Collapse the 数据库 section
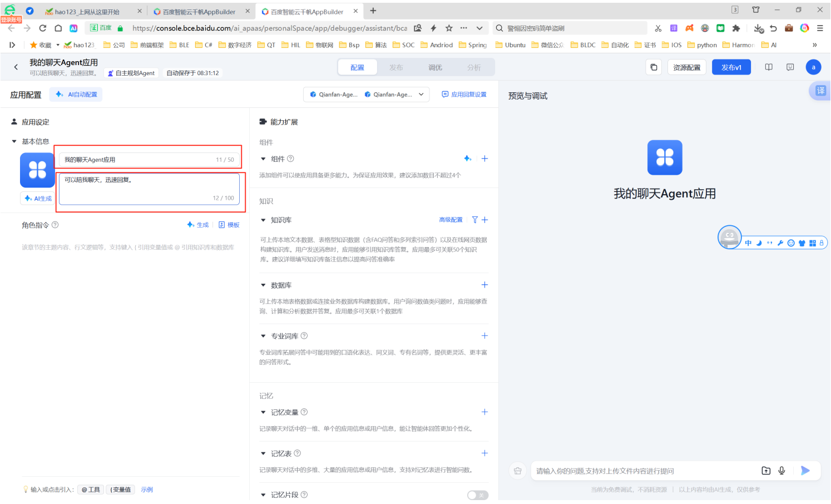Viewport: 831px width, 504px height. [263, 285]
